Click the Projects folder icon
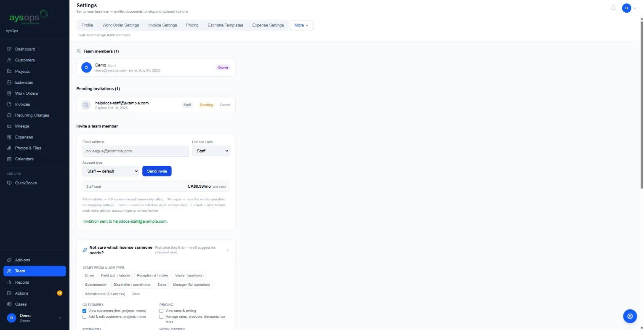This screenshot has height=330, width=644. (9, 72)
